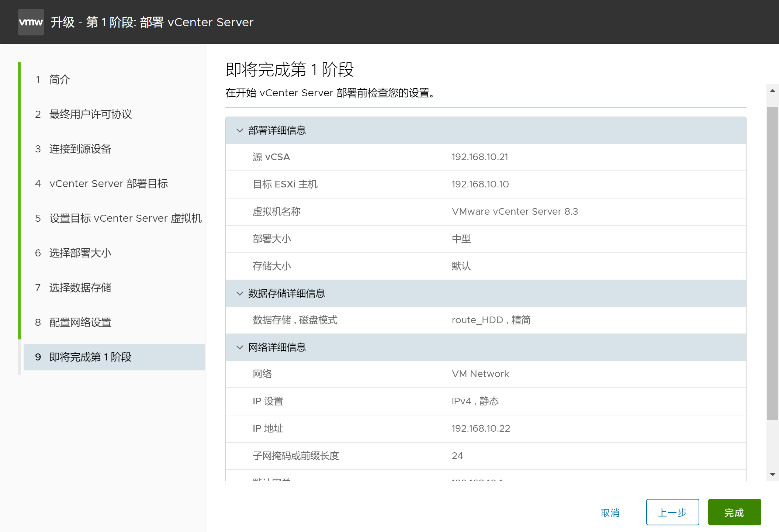Click the 子网掩码或前缀长度 label
The width and height of the screenshot is (779, 532).
(296, 456)
